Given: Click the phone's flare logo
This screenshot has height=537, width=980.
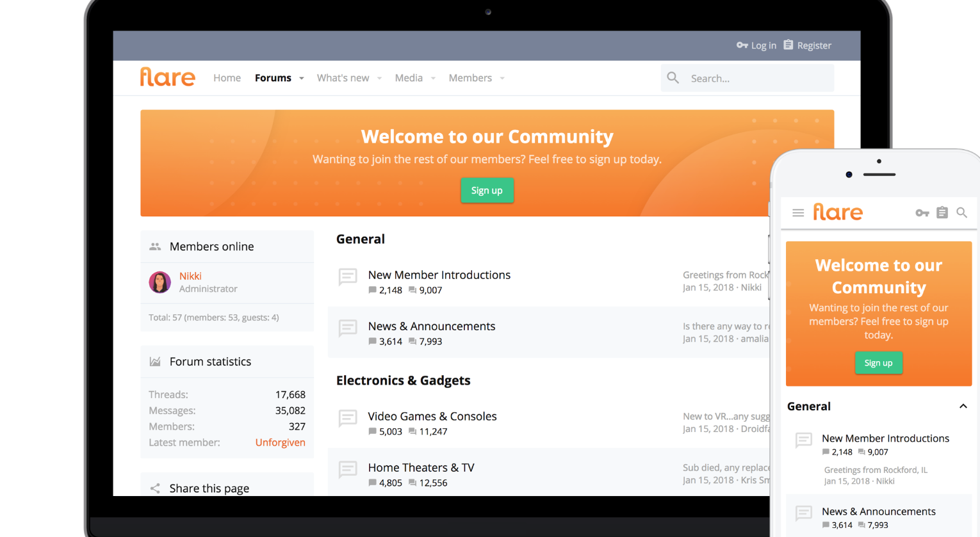Looking at the screenshot, I should 838,212.
